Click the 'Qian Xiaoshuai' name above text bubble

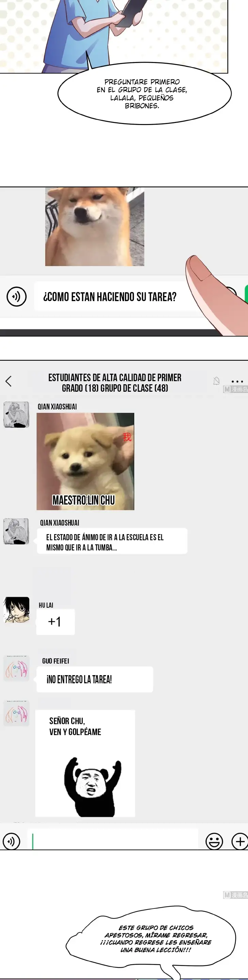tap(60, 523)
